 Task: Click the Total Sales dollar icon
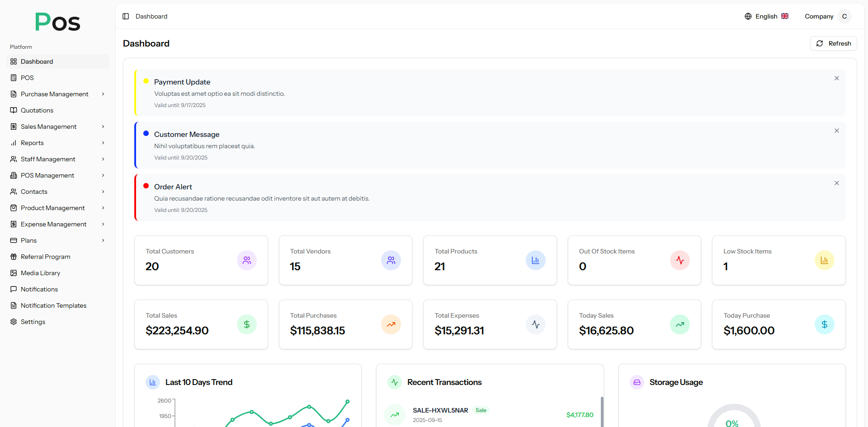tap(246, 324)
